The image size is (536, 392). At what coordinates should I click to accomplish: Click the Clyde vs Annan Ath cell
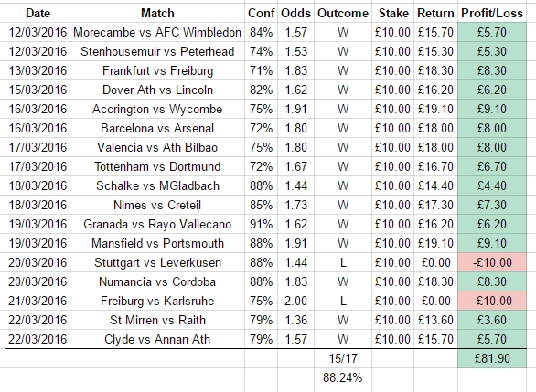157,339
